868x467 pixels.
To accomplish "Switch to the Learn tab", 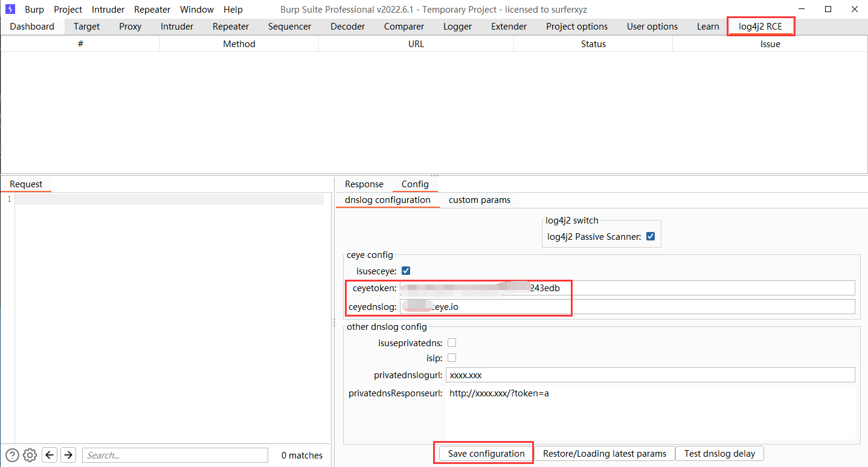I will click(708, 27).
